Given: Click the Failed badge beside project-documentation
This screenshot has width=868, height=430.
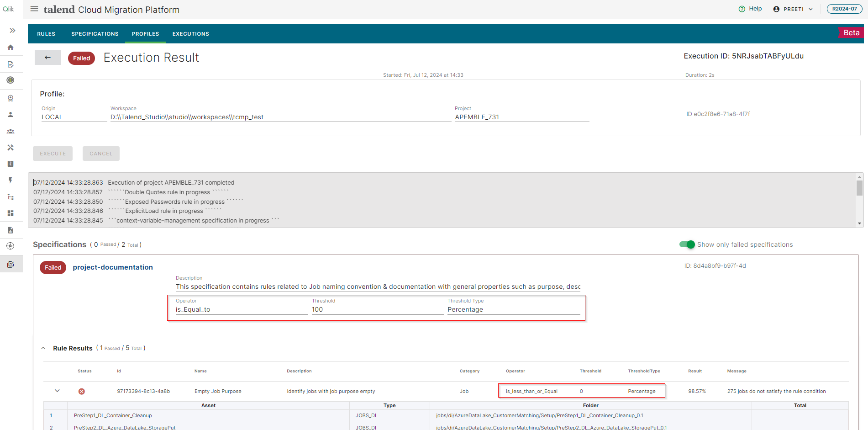Looking at the screenshot, I should [x=53, y=267].
